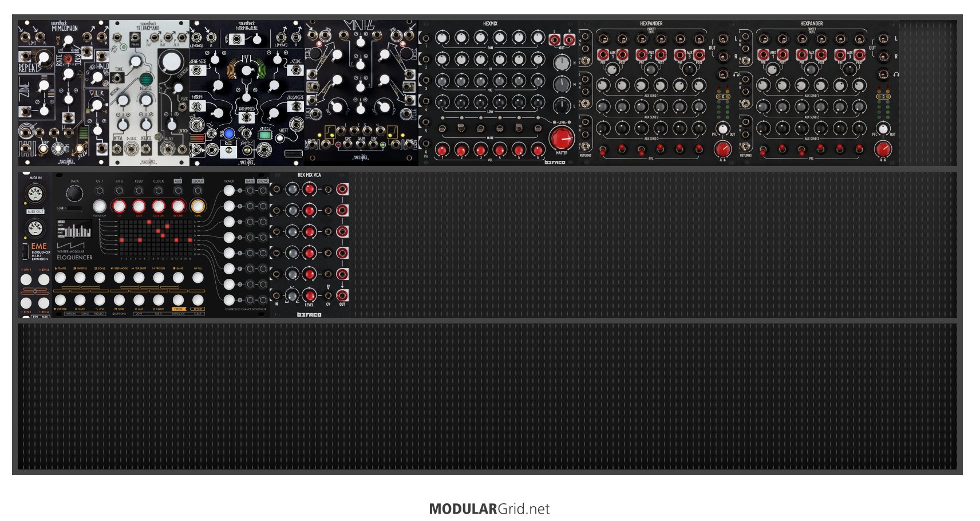
Task: Click the bottom red Level knob on Hex Mix VCA
Action: [309, 295]
